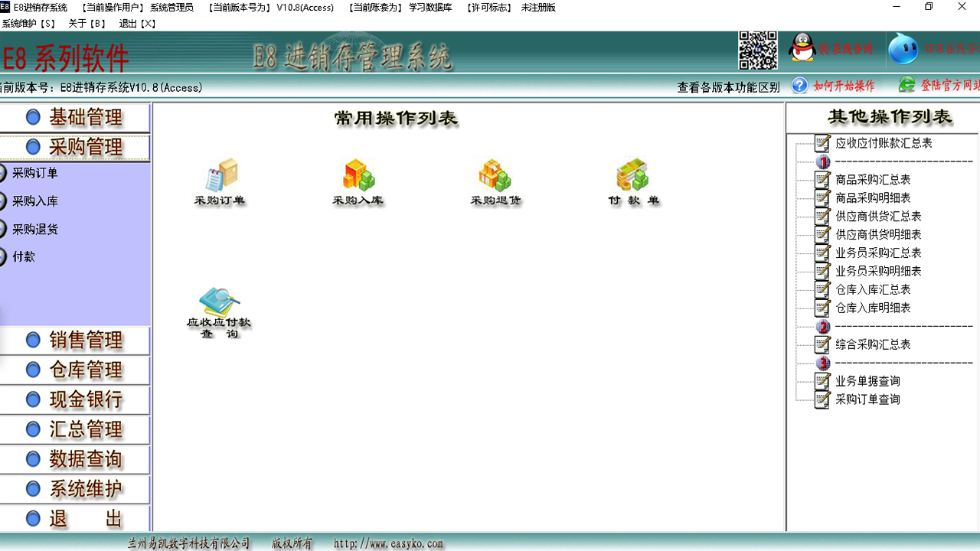Click the 如何开始操作 help icon
Screen dimensions: 980x551
(x=799, y=86)
